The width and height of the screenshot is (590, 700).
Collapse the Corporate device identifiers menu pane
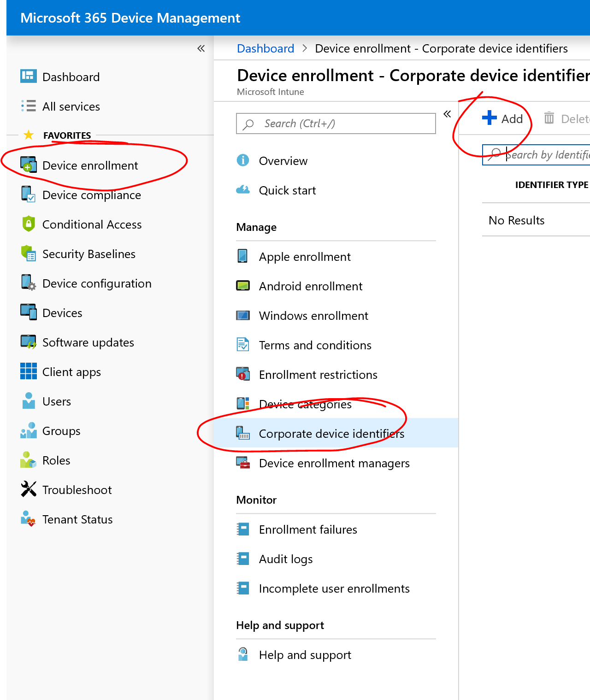tap(447, 114)
